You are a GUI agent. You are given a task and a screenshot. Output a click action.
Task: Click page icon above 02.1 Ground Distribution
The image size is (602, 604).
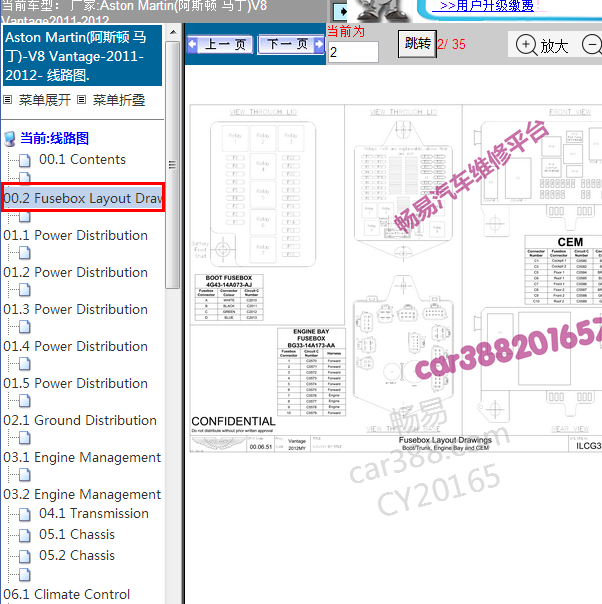coord(25,401)
